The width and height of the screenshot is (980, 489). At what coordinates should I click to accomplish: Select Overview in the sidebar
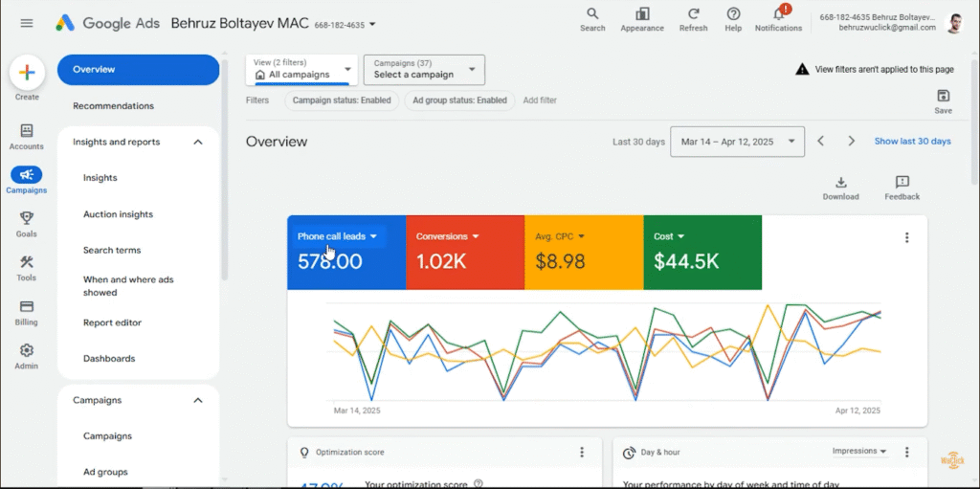(138, 70)
